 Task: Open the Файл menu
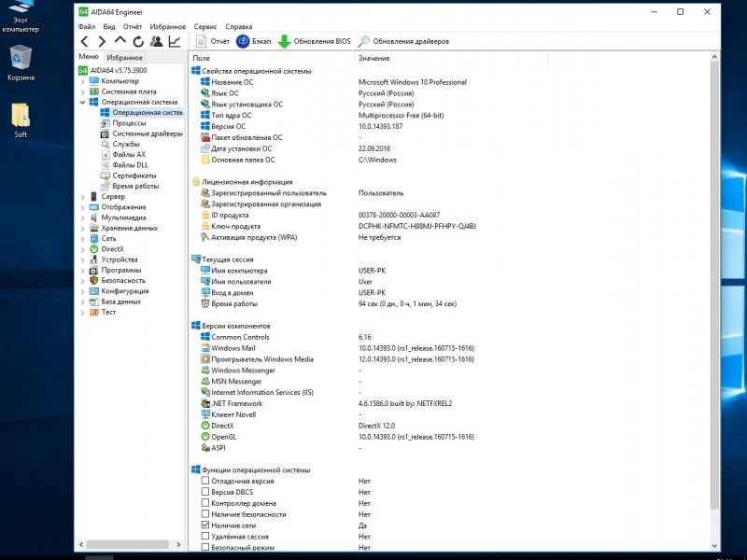(87, 27)
